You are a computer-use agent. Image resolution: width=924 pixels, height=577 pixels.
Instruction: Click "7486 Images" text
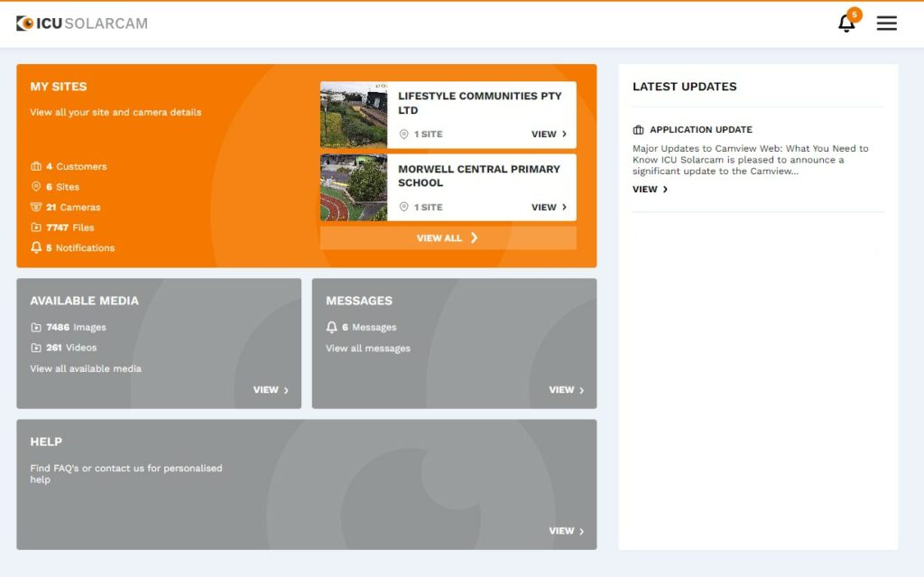76,328
